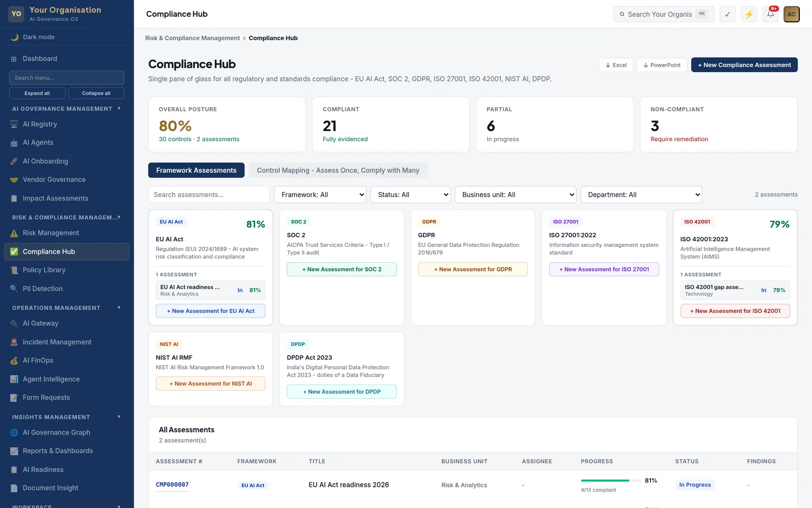Image resolution: width=812 pixels, height=508 pixels.
Task: Click the Search Your Organisation box
Action: click(664, 14)
